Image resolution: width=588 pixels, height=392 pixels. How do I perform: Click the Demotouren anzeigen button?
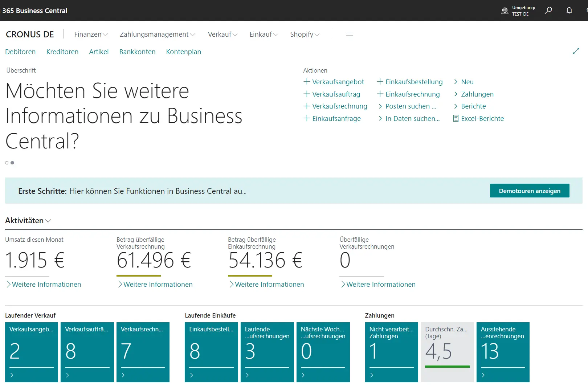[529, 191]
